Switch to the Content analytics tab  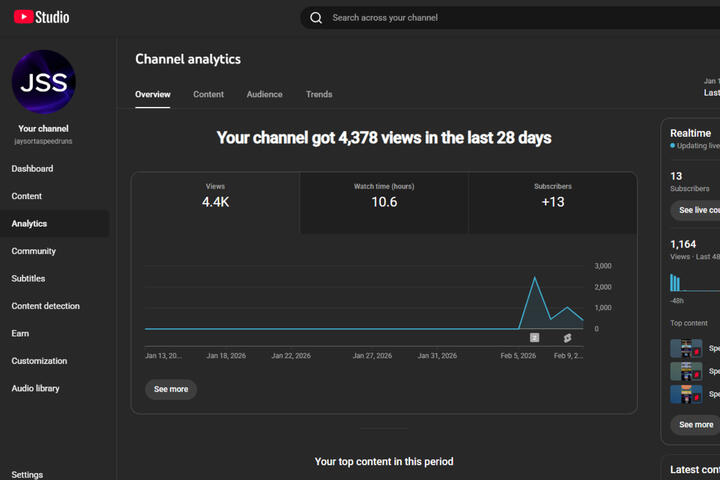pyautogui.click(x=208, y=95)
